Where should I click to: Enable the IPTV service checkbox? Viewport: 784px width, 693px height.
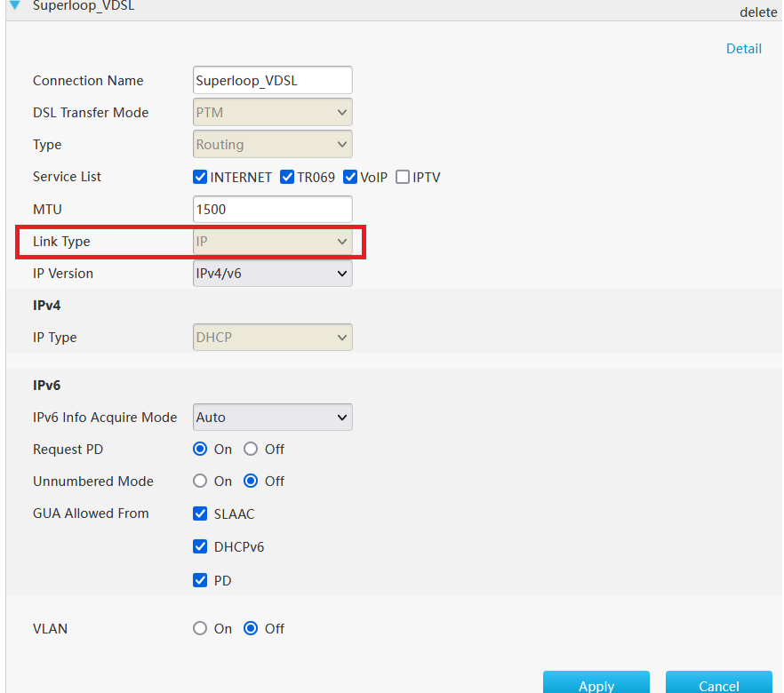pyautogui.click(x=402, y=177)
